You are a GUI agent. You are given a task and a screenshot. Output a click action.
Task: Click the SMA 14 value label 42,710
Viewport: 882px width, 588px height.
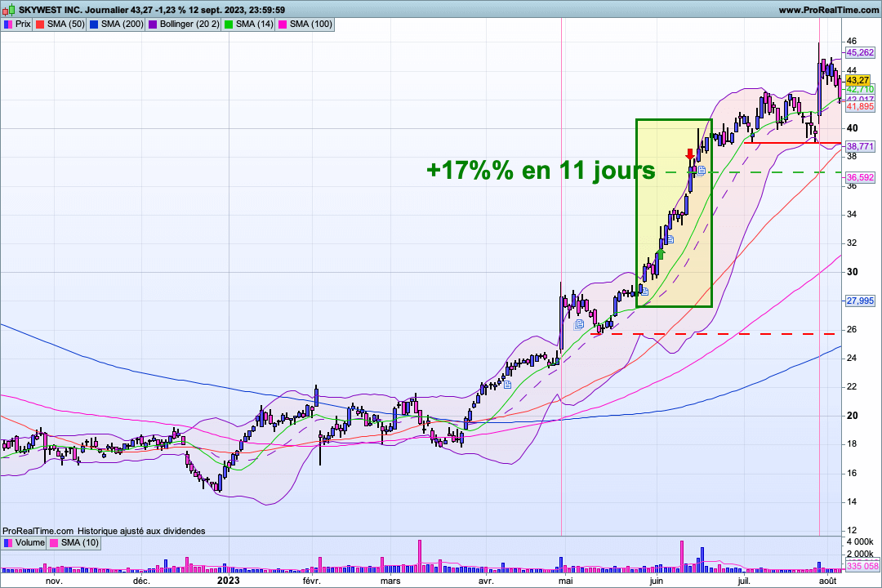860,90
